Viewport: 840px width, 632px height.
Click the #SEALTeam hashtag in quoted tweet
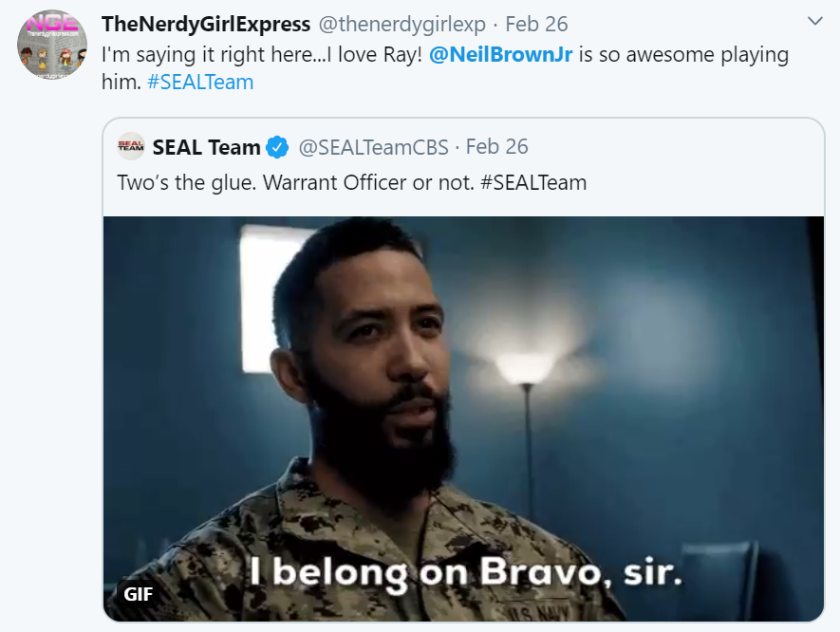coord(533,182)
